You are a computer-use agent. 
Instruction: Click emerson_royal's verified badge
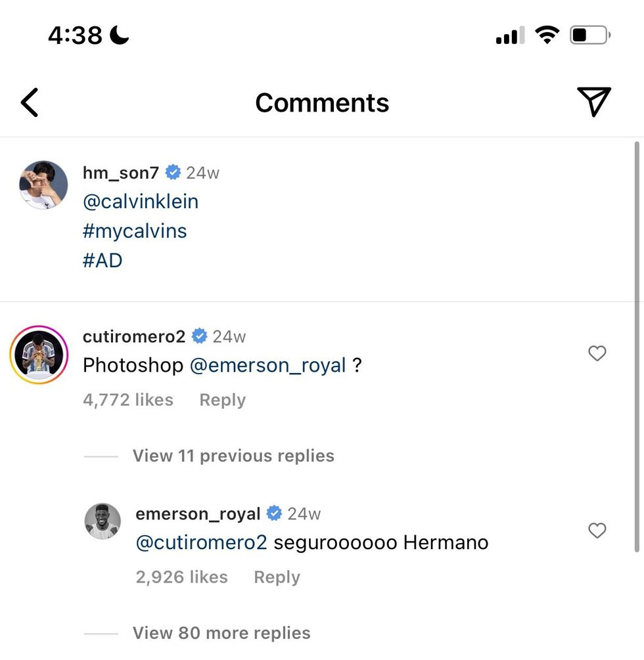(x=274, y=513)
